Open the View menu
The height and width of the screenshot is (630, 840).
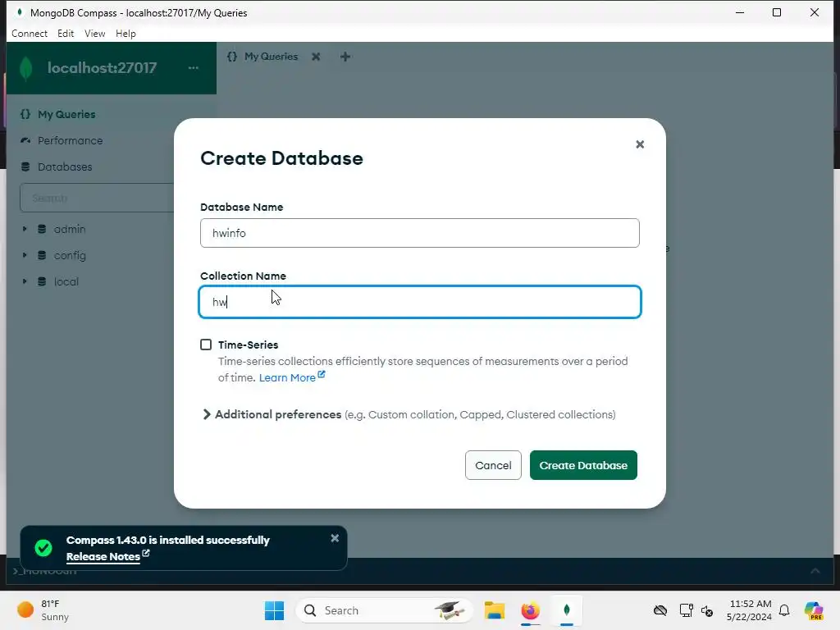pos(95,33)
